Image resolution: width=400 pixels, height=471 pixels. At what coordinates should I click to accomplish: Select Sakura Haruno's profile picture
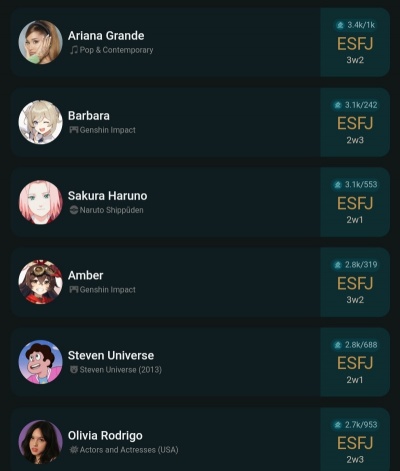click(40, 202)
